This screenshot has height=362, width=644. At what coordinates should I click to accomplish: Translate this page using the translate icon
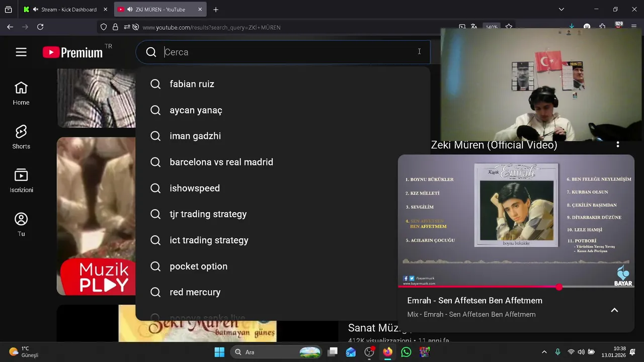coord(474,27)
